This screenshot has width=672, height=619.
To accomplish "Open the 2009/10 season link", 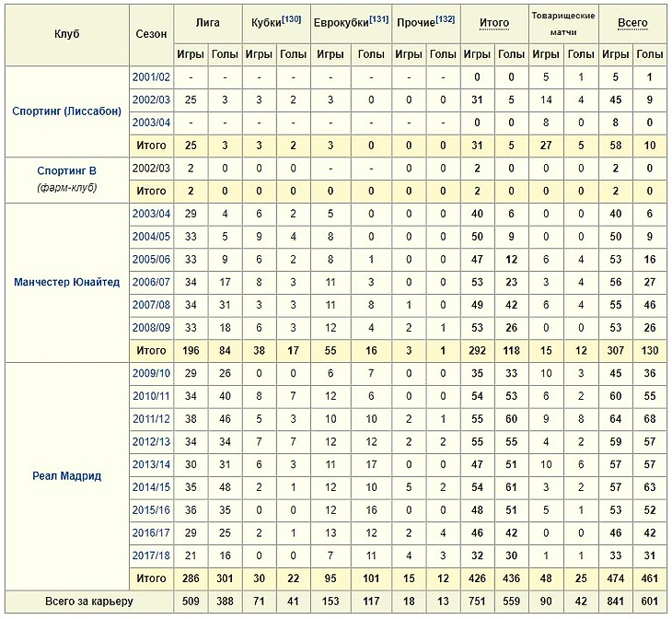I will point(151,374).
